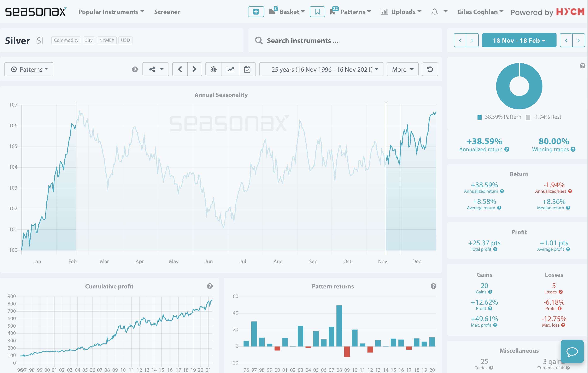
Task: Open the 18 Nov - 18 Feb dropdown
Action: tap(519, 40)
